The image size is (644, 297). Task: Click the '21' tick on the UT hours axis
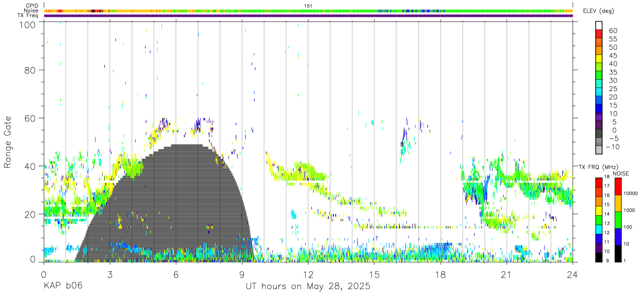pyautogui.click(x=507, y=274)
